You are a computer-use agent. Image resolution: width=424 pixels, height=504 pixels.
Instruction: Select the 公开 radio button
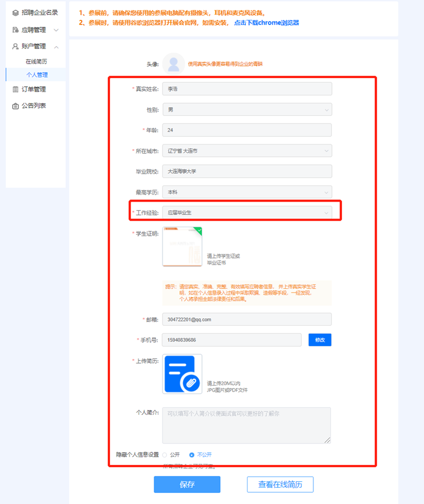(165, 454)
